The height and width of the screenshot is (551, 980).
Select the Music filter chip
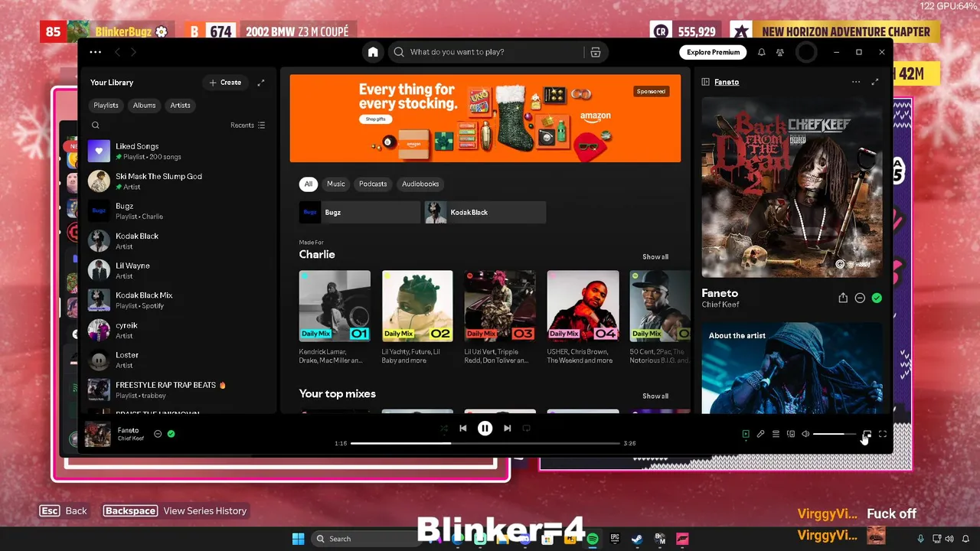point(336,184)
